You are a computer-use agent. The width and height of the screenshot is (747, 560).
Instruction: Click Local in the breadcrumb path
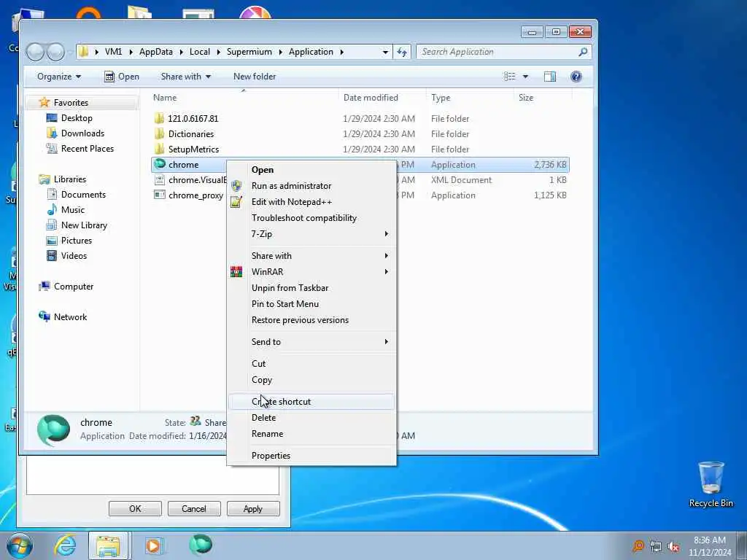click(x=200, y=52)
